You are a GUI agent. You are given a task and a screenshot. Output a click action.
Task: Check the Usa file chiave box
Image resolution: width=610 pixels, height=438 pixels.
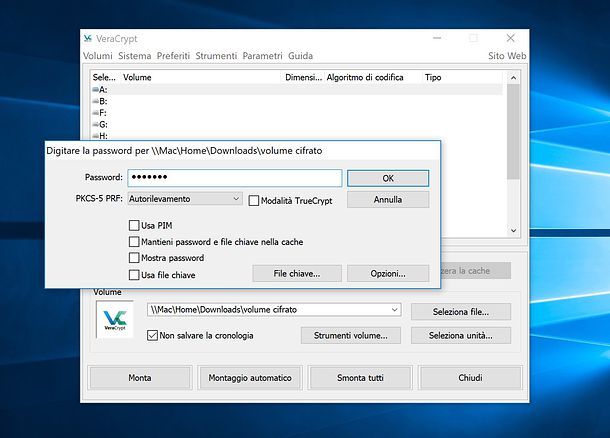point(134,275)
